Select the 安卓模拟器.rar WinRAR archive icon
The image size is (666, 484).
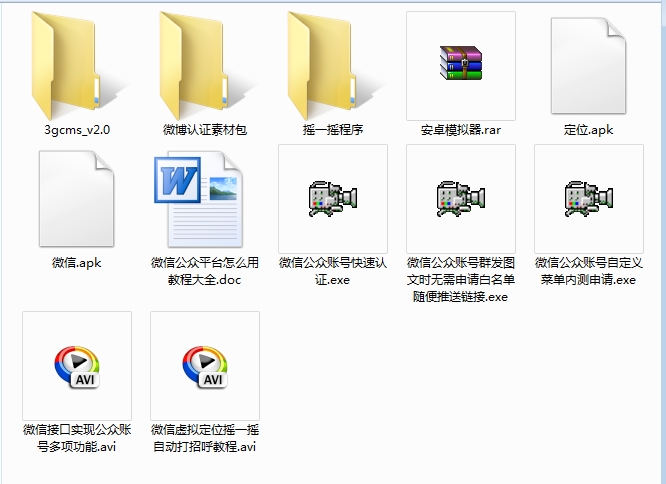coord(461,63)
